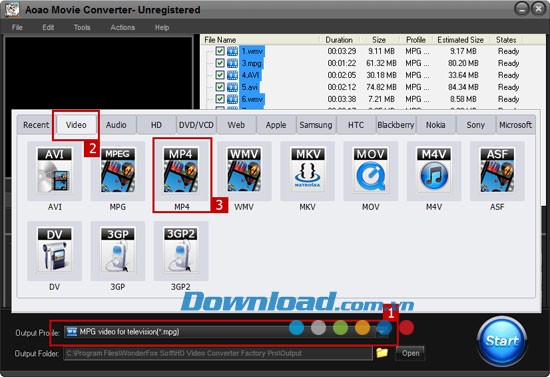Switch to the Blackberry tab
The image size is (550, 377).
396,125
